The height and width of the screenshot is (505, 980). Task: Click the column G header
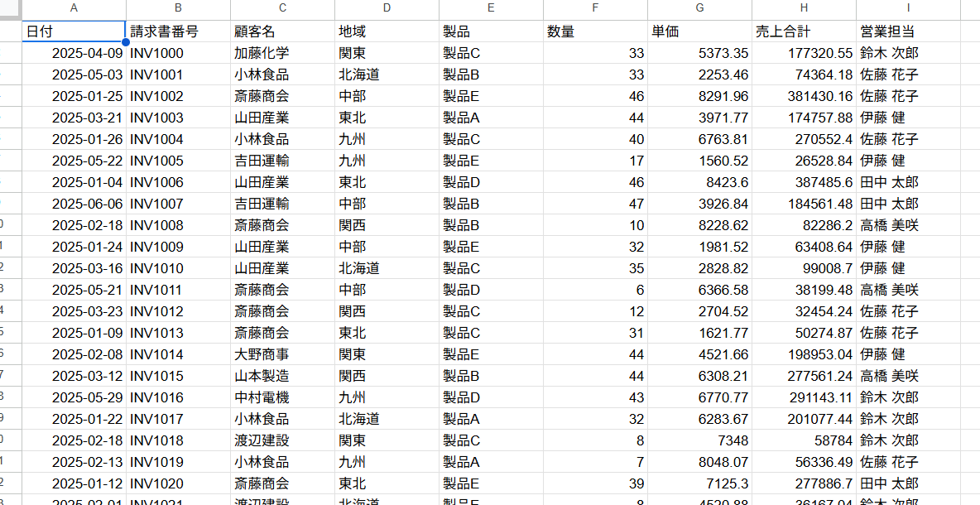click(699, 8)
